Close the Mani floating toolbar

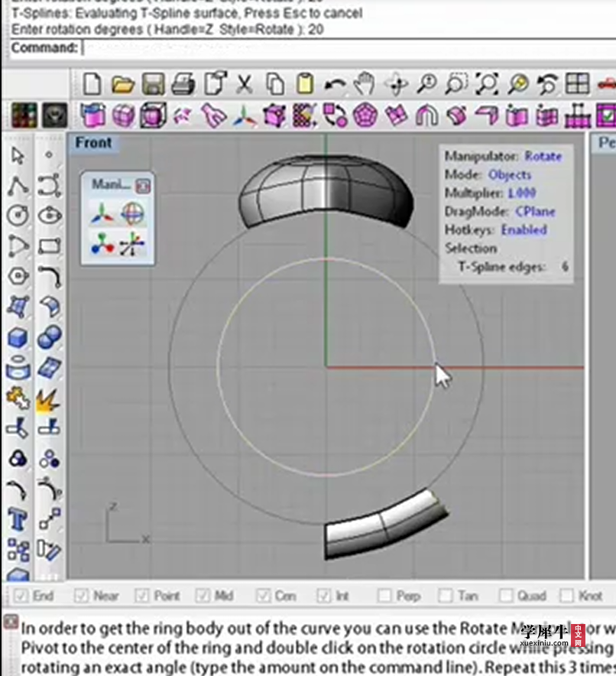click(x=143, y=187)
